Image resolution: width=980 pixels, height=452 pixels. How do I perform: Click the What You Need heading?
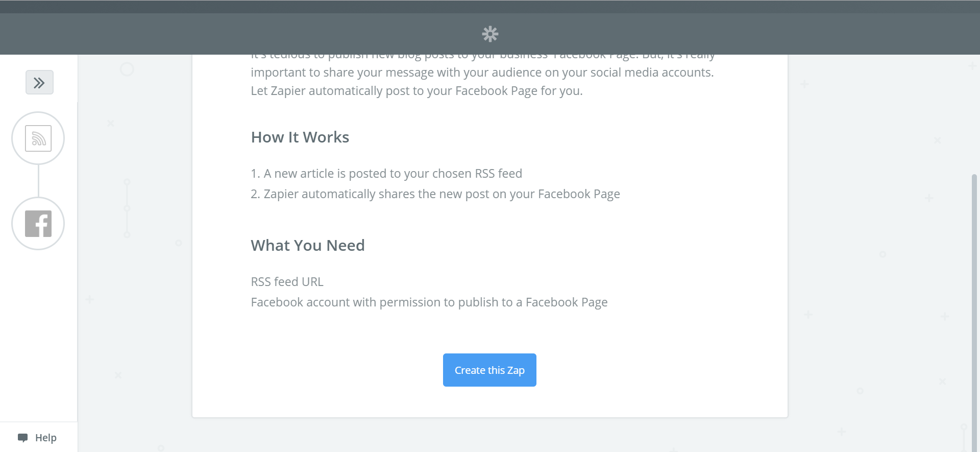307,246
